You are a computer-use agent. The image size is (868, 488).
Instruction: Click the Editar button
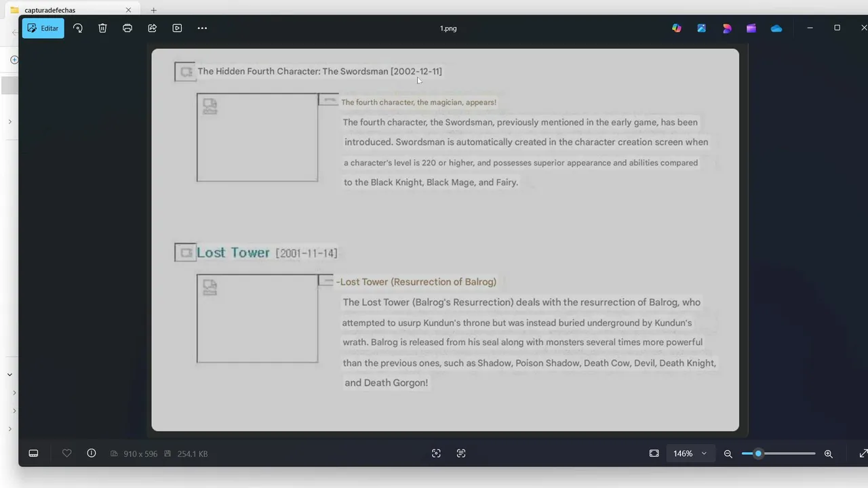click(x=43, y=28)
